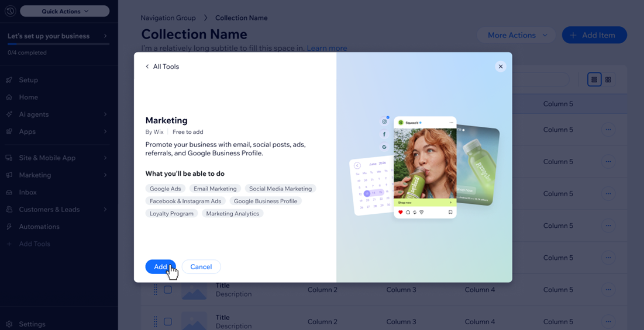Expand the Ai agents submenu chevron
This screenshot has height=330, width=644.
tap(105, 114)
